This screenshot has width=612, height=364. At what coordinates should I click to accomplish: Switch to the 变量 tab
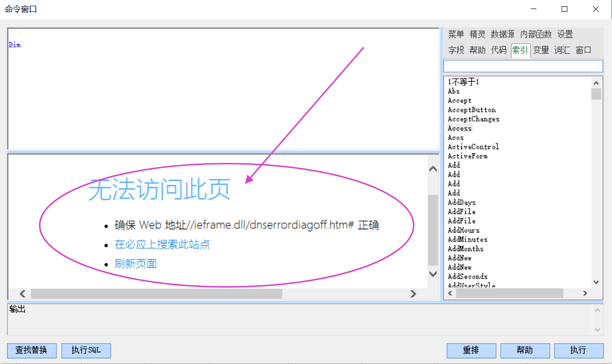541,50
